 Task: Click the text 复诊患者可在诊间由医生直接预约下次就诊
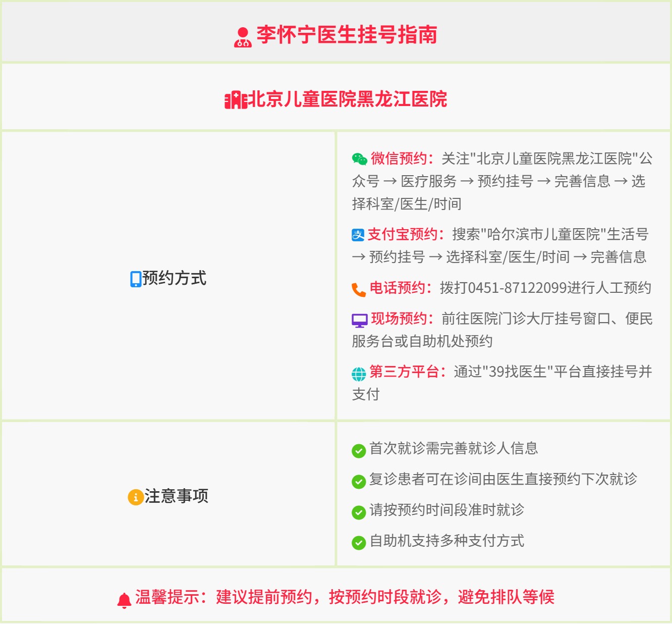tap(503, 479)
